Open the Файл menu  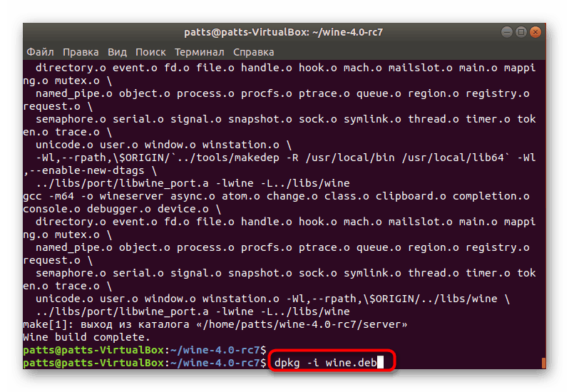pyautogui.click(x=40, y=52)
